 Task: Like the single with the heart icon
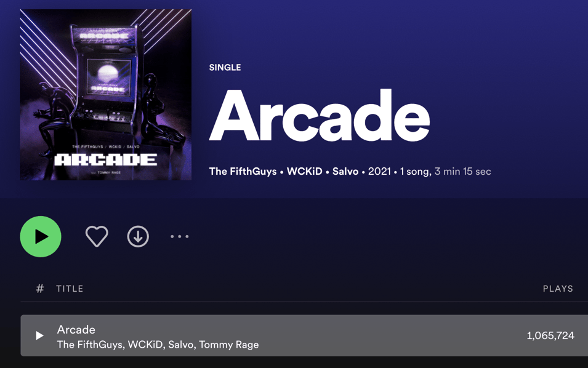click(x=97, y=236)
